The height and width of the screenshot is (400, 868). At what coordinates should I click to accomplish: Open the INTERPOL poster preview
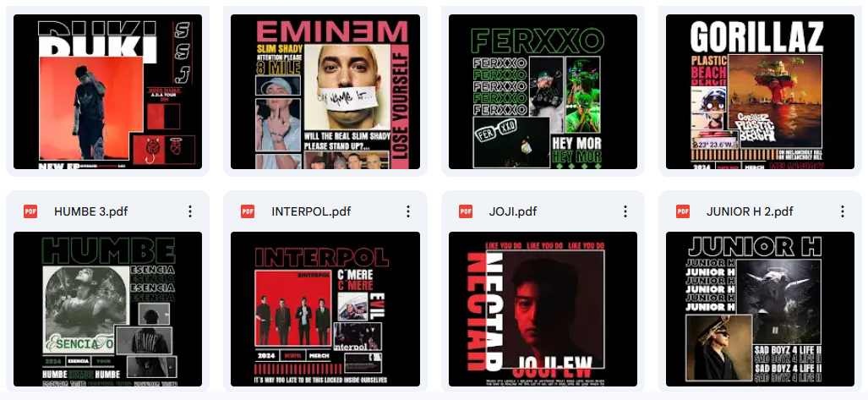[325, 310]
